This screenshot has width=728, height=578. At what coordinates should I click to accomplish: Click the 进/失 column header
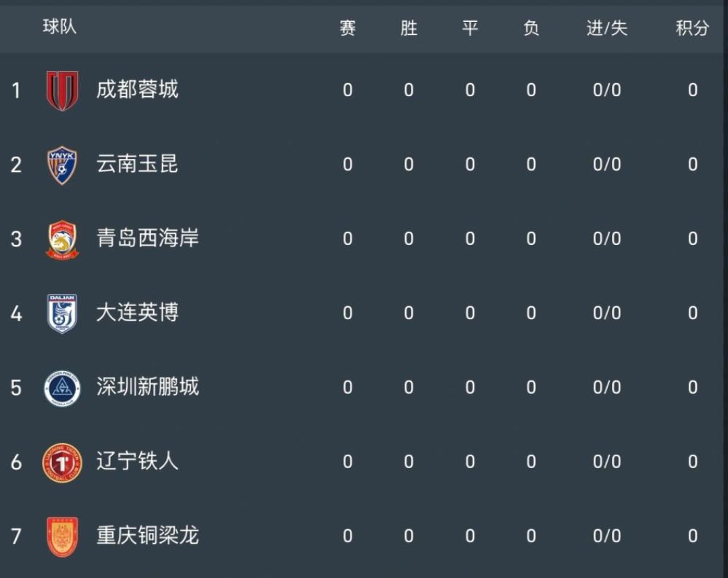point(607,29)
